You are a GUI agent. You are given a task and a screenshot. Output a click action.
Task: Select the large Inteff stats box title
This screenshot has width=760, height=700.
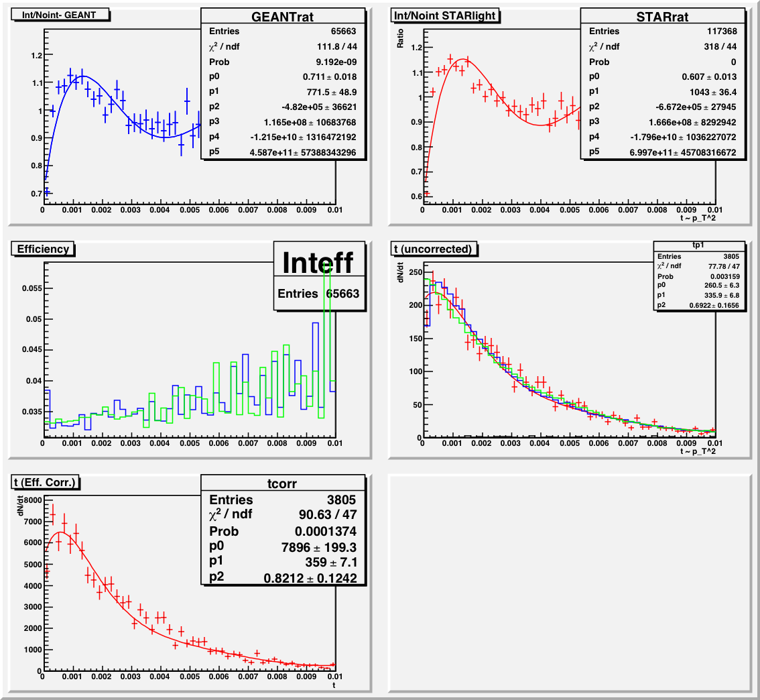320,262
